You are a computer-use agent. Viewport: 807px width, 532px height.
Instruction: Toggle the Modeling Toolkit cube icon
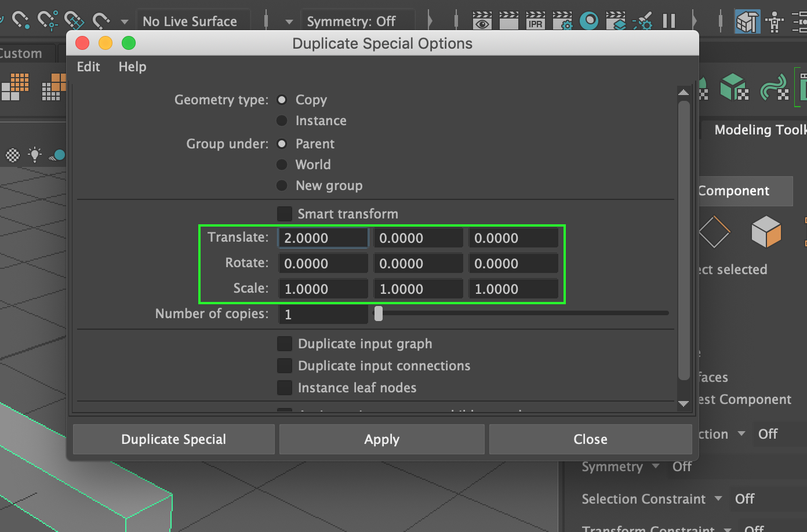click(747, 22)
